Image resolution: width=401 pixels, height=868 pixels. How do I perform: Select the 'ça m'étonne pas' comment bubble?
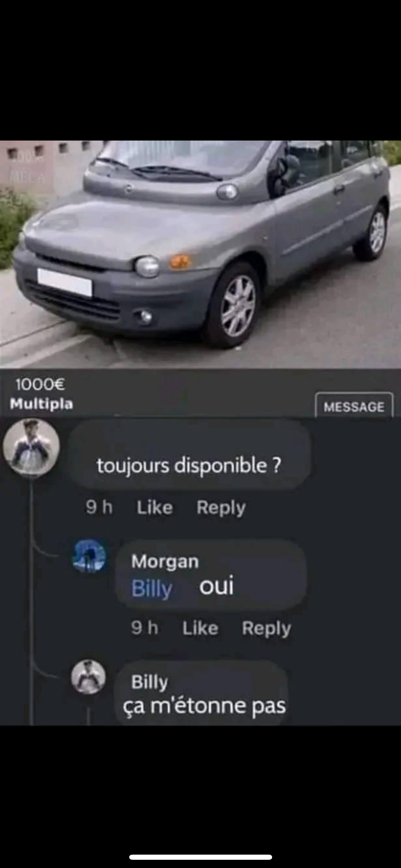202,693
